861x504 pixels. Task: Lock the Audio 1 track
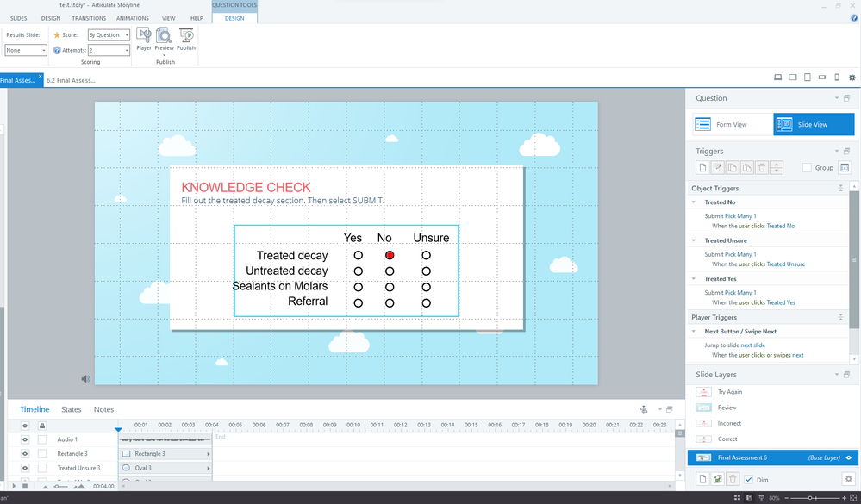[41, 439]
